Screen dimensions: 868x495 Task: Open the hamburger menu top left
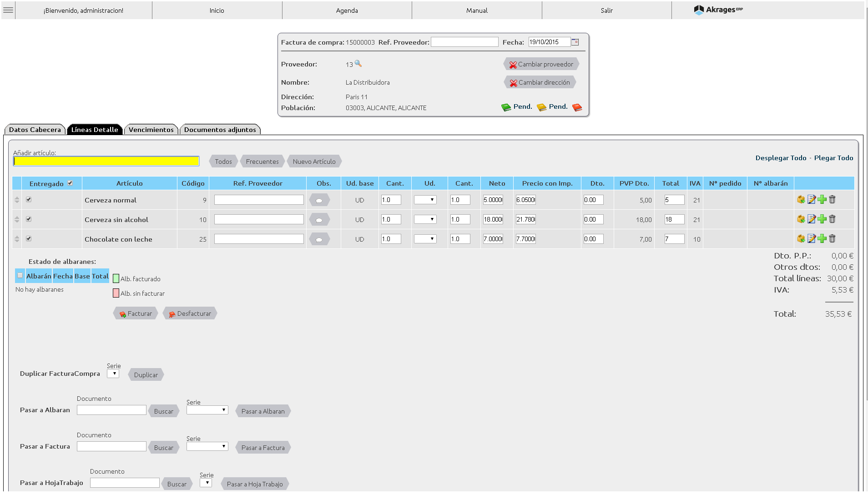pos(8,10)
